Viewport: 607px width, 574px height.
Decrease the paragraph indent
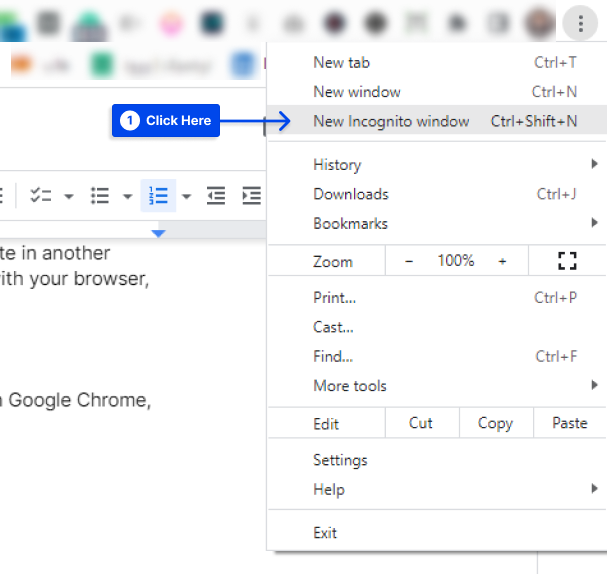tap(216, 195)
